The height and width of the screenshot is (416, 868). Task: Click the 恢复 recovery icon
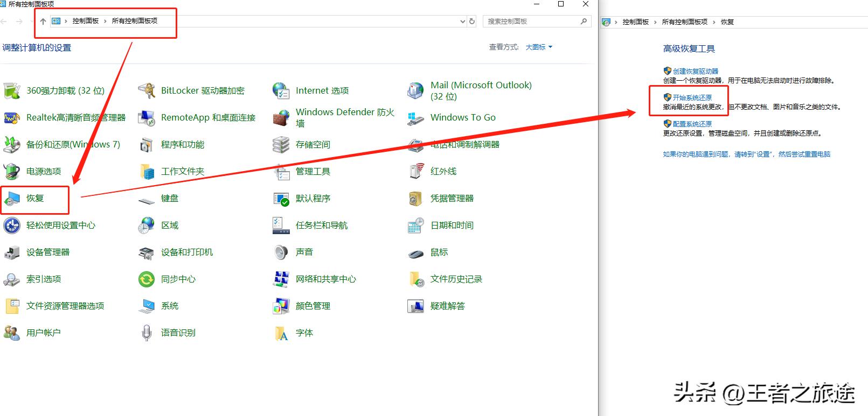point(12,199)
